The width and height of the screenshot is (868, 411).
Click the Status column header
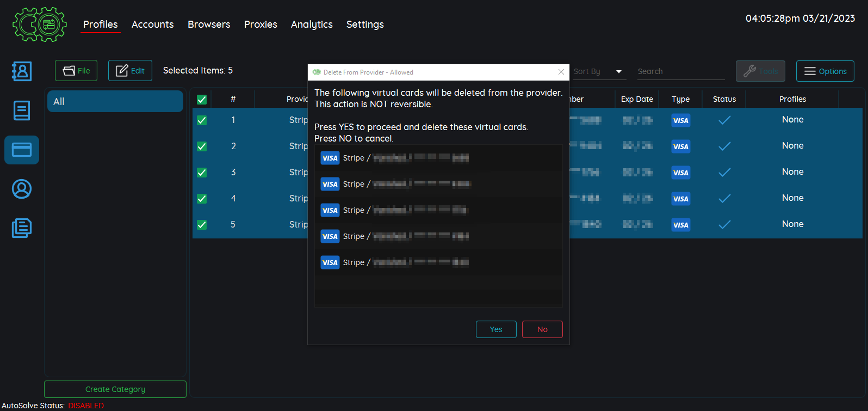(x=724, y=99)
